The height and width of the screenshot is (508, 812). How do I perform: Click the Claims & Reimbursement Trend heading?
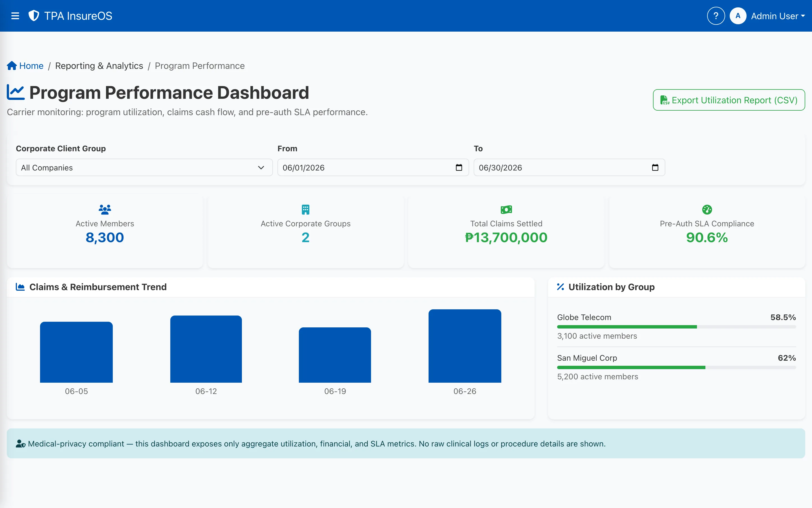click(x=98, y=287)
